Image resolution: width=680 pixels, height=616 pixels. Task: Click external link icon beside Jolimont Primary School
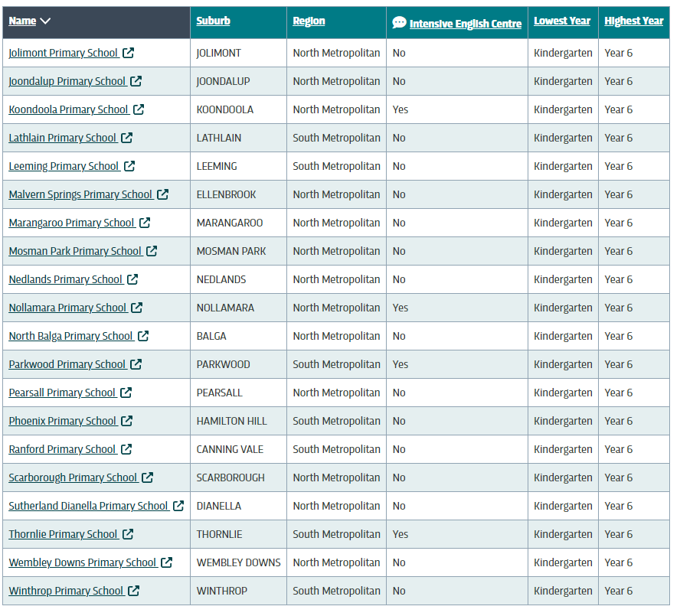pyautogui.click(x=128, y=53)
